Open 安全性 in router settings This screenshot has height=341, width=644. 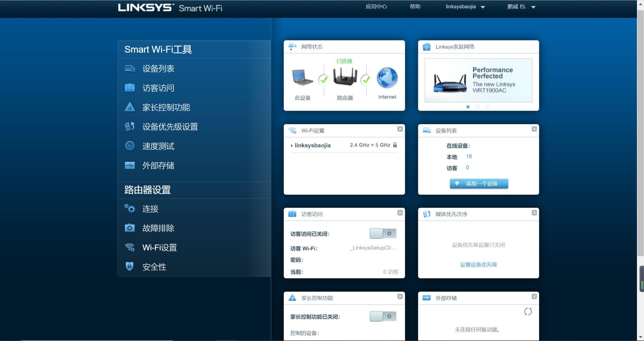pos(154,267)
